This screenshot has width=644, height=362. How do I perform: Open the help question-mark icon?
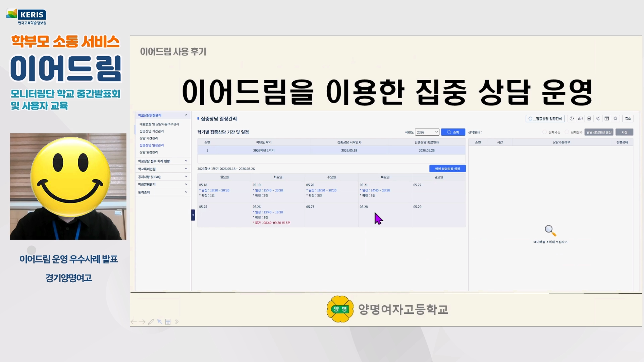coord(572,119)
